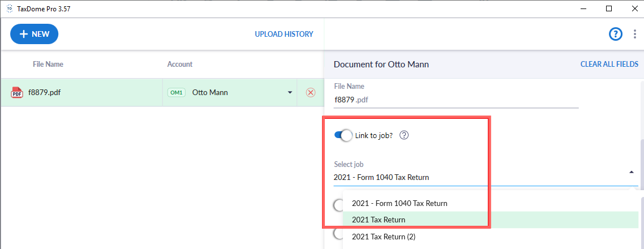Click the plus NEW button
644x249 pixels.
(x=35, y=34)
